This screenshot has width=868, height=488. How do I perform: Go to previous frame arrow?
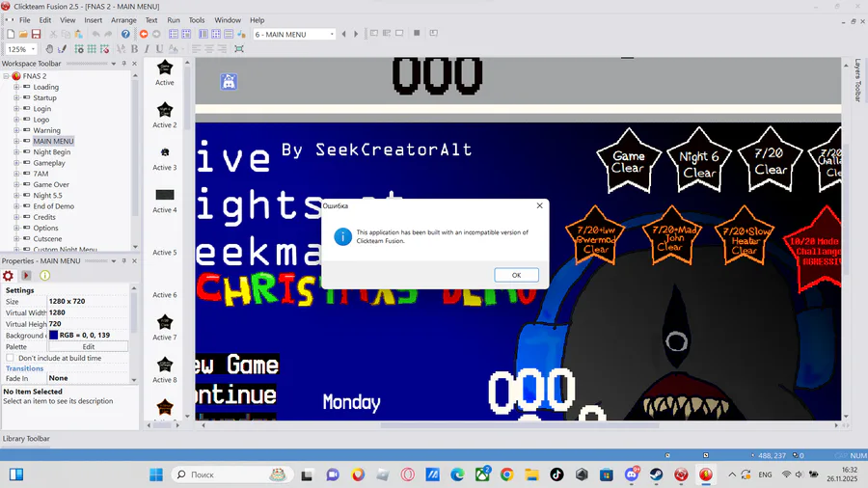343,35
